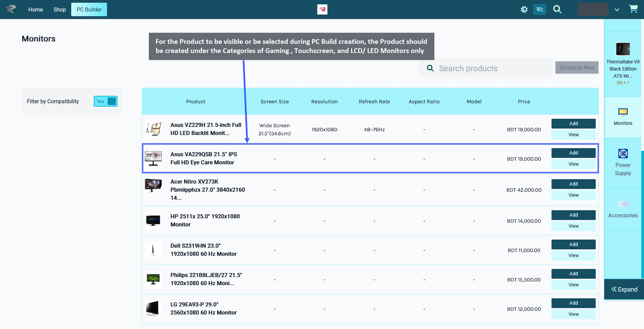The image size is (644, 329).
Task: Add Asus VA229QSB monitor to build
Action: pos(573,153)
